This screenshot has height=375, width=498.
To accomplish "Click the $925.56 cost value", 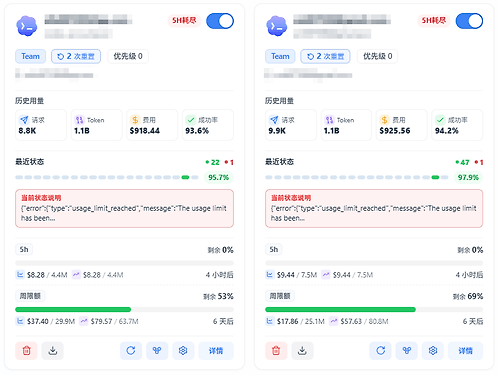I will click(x=395, y=131).
